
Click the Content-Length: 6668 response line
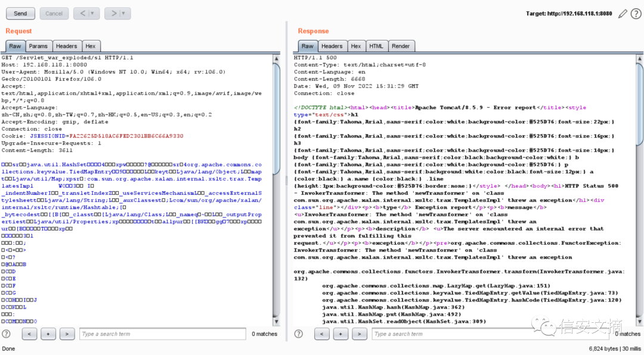tap(329, 79)
